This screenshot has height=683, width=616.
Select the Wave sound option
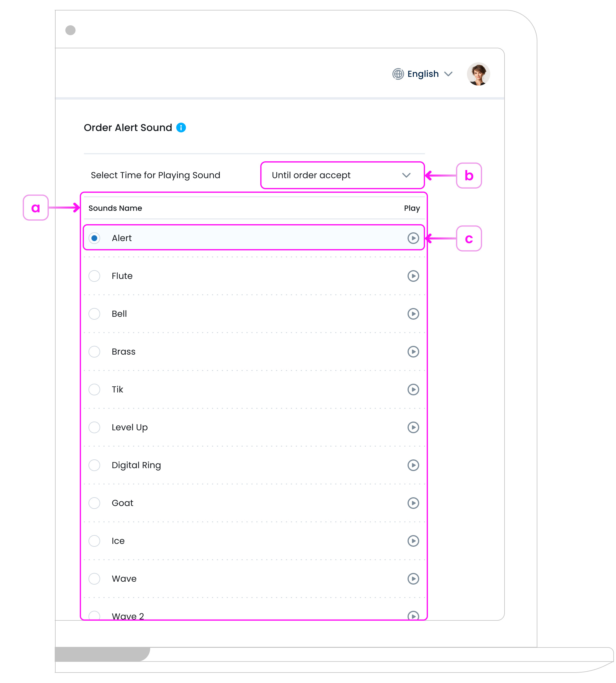point(94,579)
